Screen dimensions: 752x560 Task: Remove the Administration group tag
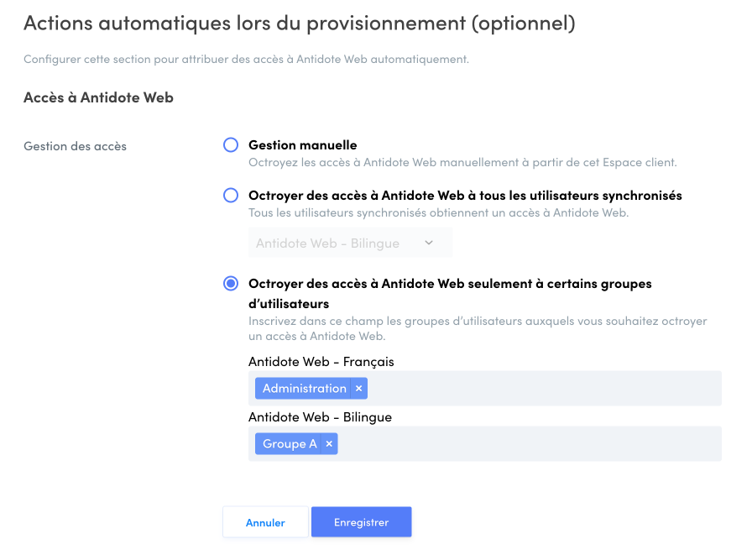(x=358, y=388)
